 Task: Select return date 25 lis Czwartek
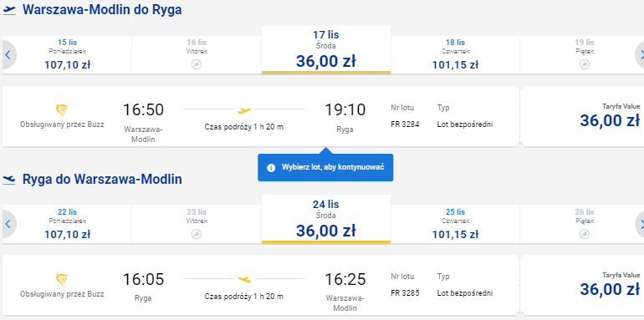455,224
